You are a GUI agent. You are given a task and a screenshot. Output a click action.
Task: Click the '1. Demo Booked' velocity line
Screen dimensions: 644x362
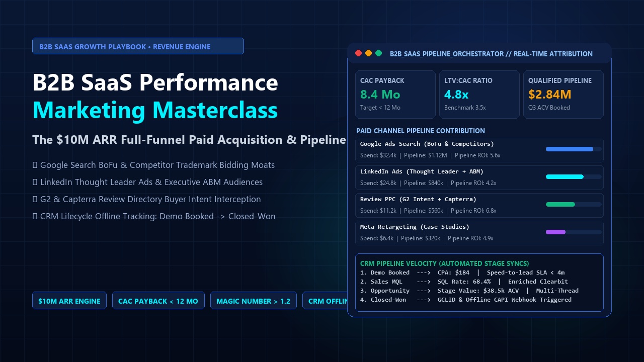pos(462,273)
